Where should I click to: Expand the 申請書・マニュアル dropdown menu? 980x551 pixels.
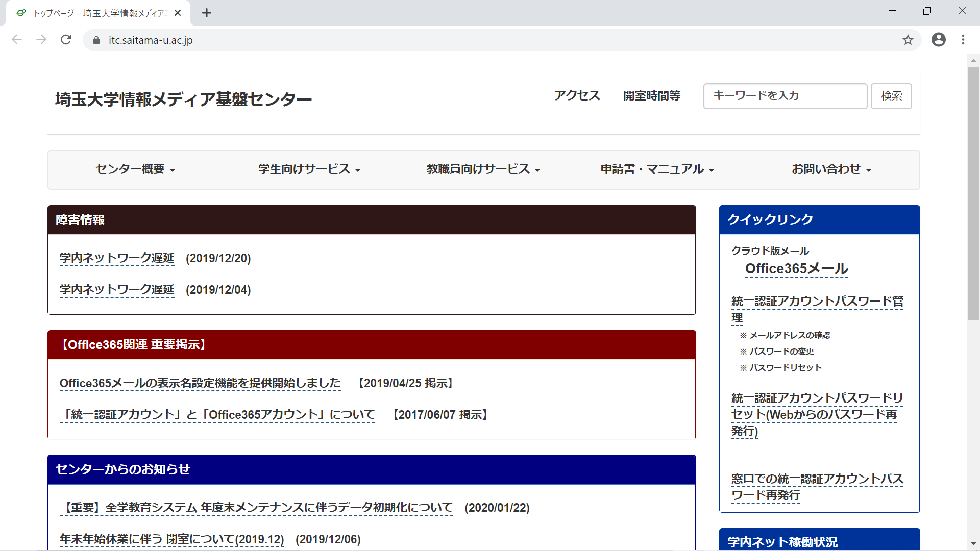pos(657,169)
